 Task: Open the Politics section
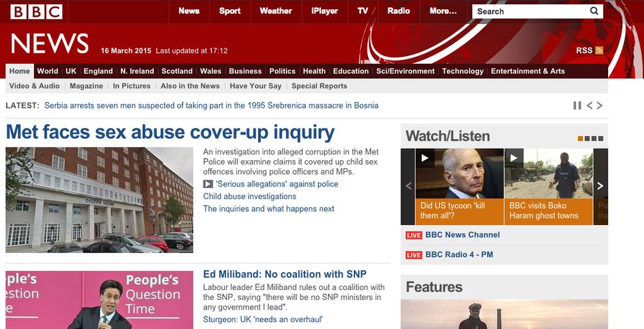pyautogui.click(x=282, y=71)
